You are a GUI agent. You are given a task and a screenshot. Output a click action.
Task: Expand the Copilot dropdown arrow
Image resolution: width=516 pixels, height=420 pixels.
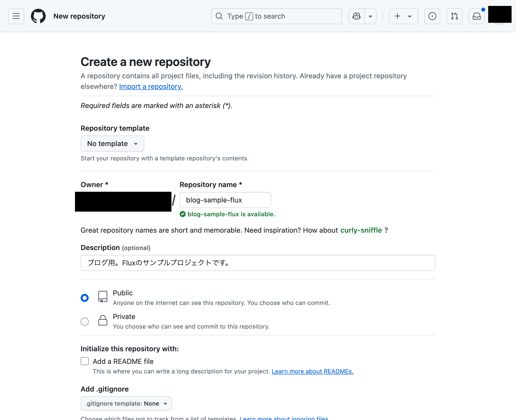tap(370, 16)
